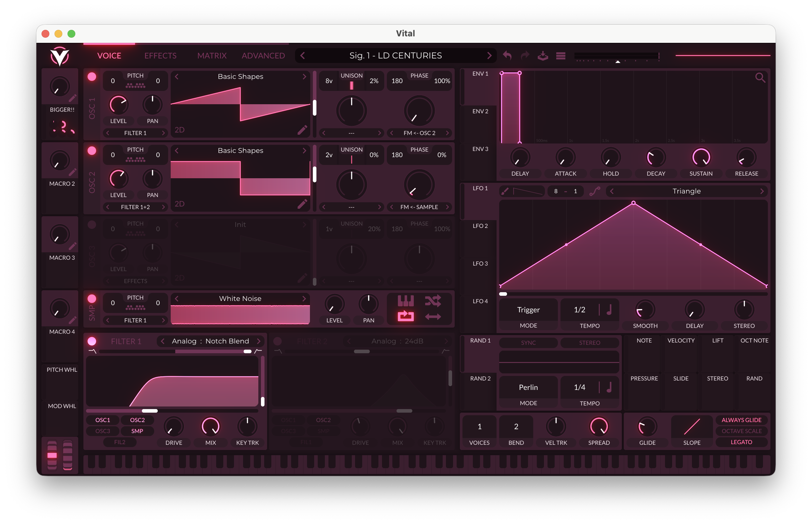Image resolution: width=812 pixels, height=524 pixels.
Task: Open the MATRIX tab
Action: coord(212,56)
